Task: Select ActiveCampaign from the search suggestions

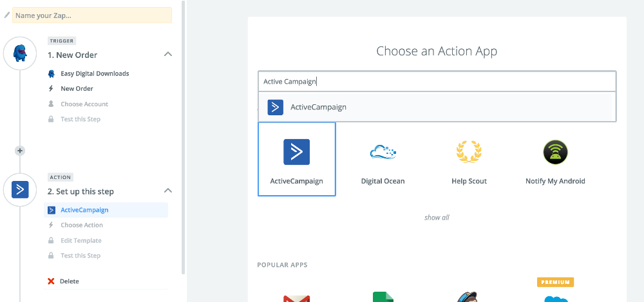Action: 318,108
